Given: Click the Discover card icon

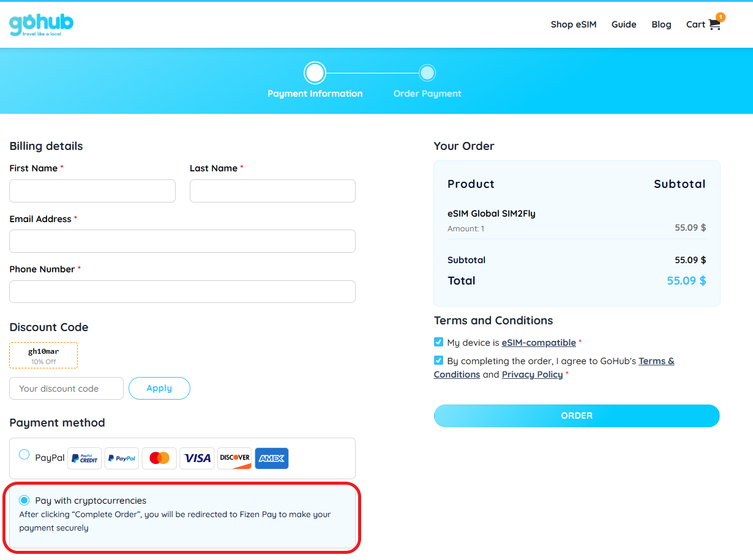Looking at the screenshot, I should [x=234, y=458].
